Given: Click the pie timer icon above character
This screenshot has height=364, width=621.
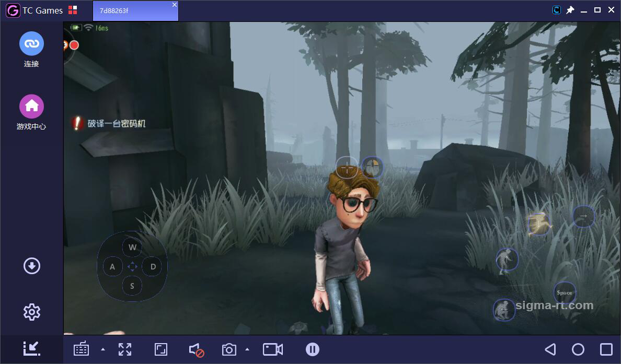Looking at the screenshot, I should click(372, 167).
